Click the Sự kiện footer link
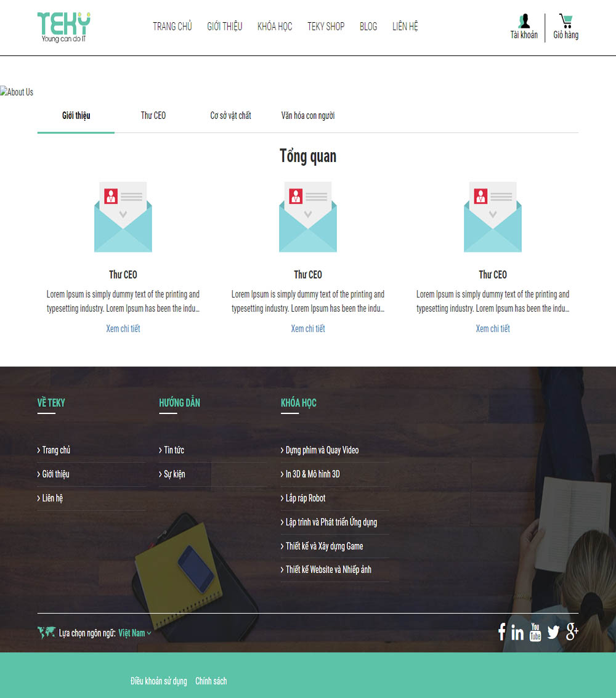This screenshot has height=698, width=616. pyautogui.click(x=174, y=474)
